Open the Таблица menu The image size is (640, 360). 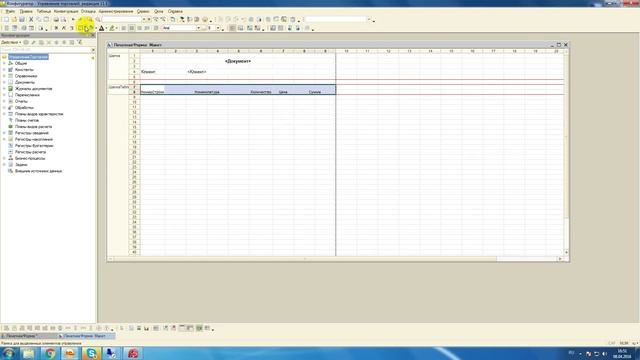[x=44, y=11]
